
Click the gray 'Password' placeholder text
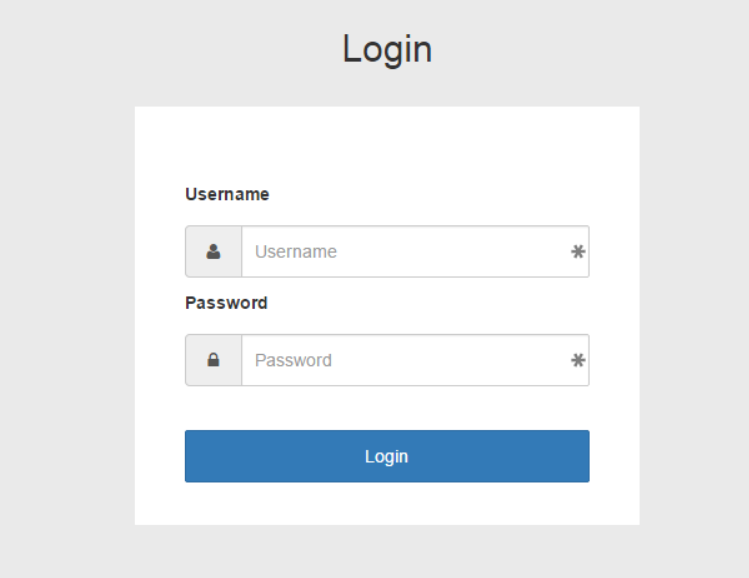(293, 360)
